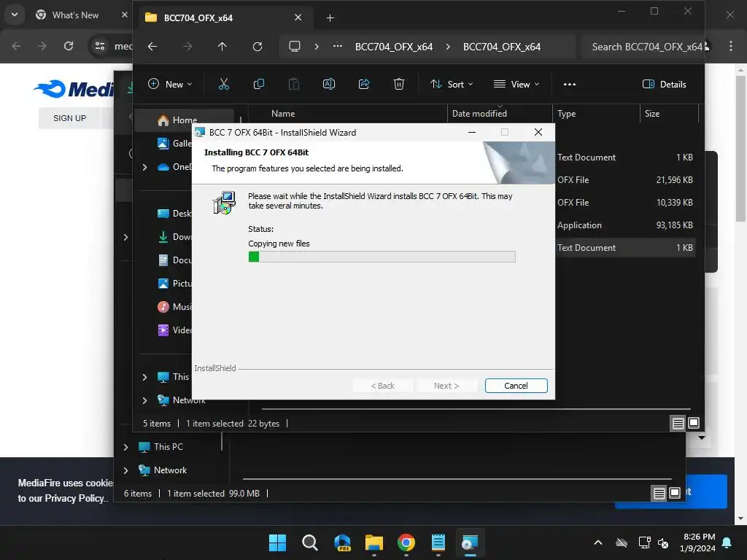
Task: Select the 21,596 KB OFX File row
Action: (624, 180)
